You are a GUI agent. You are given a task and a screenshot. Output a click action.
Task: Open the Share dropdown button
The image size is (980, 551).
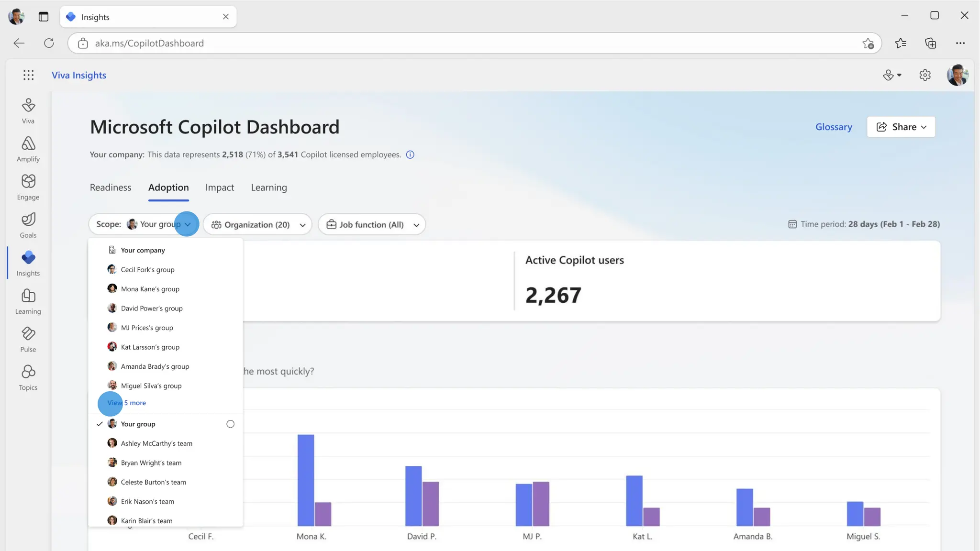point(901,127)
